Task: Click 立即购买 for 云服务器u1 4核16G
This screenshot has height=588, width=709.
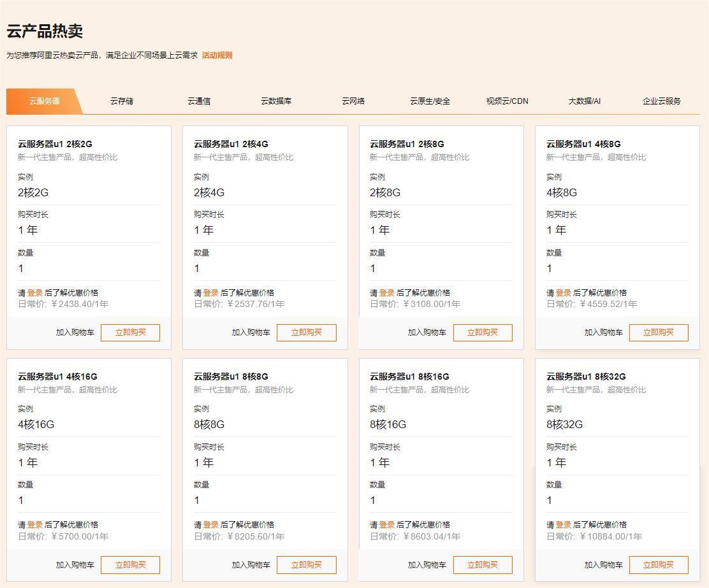Action: (x=130, y=565)
